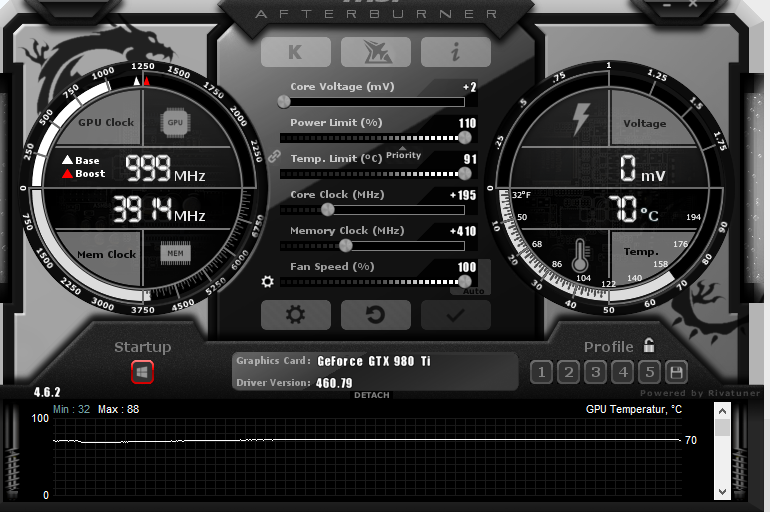Apply settings with the checkmark button
This screenshot has width=770, height=512.
tap(456, 315)
